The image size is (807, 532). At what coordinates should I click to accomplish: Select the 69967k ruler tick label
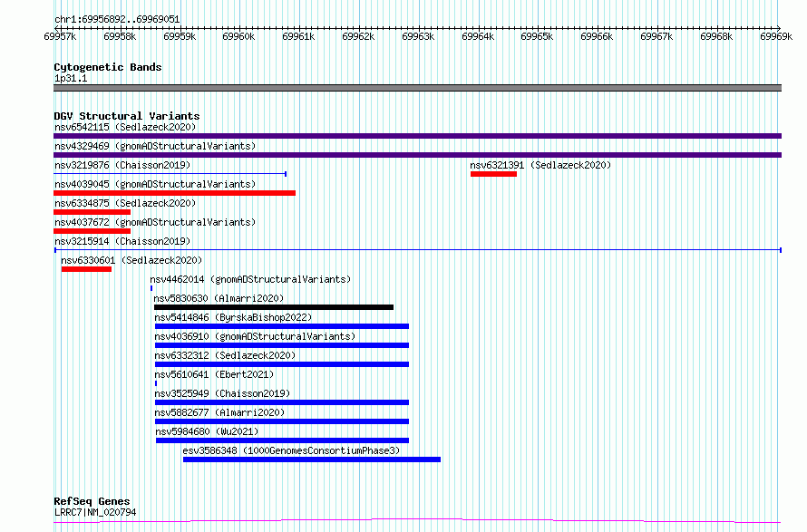tap(656, 36)
